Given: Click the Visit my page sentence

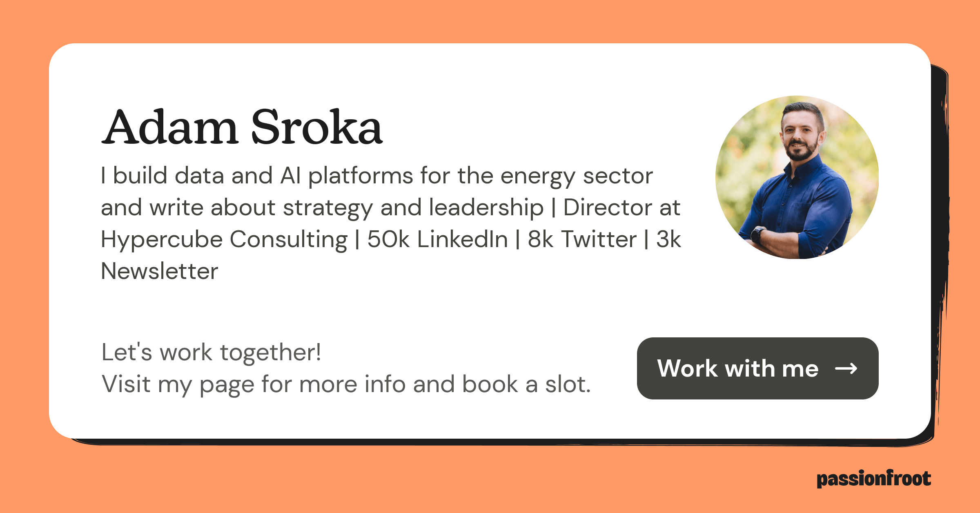Looking at the screenshot, I should (x=345, y=384).
